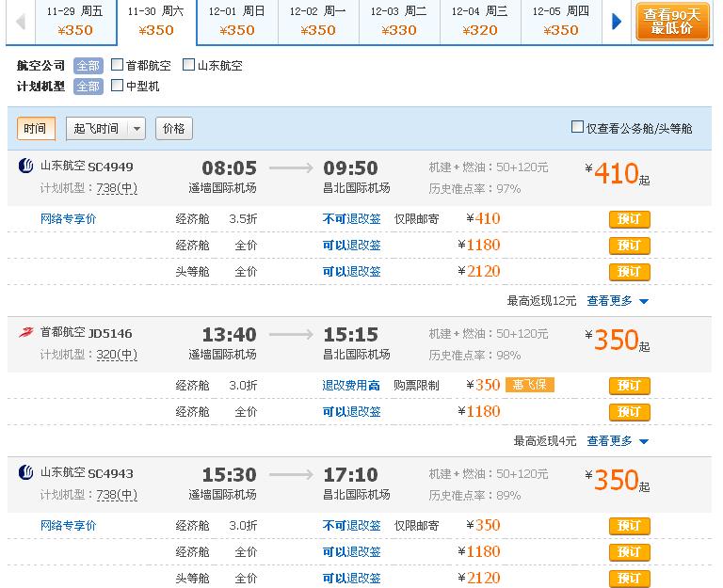Book the ¥410 economy fare on SC4949

coord(629,219)
